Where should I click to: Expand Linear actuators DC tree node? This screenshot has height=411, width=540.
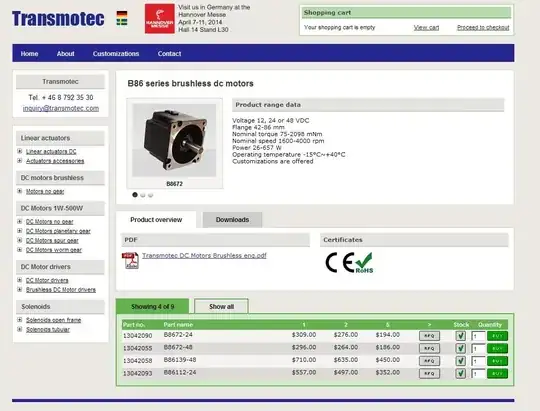[x=20, y=151]
